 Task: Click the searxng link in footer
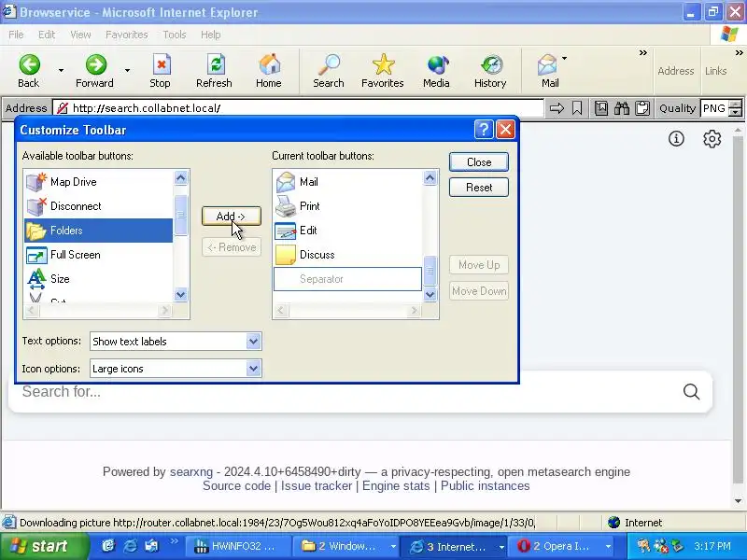coord(191,472)
